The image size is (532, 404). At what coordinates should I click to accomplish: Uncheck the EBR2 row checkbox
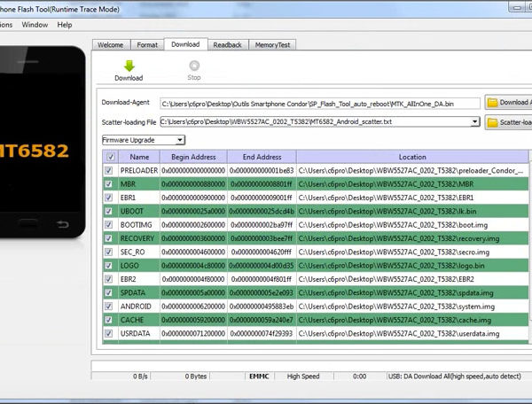pyautogui.click(x=108, y=279)
